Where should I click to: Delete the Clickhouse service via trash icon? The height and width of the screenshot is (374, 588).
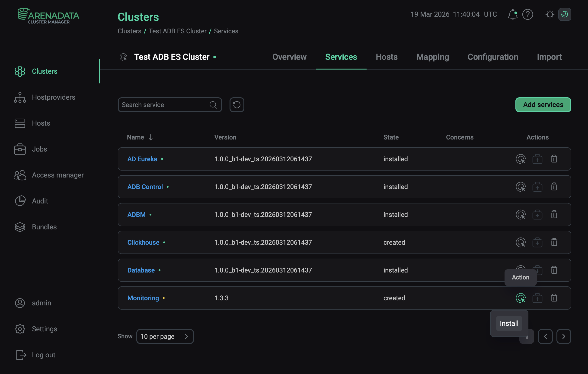click(x=554, y=242)
